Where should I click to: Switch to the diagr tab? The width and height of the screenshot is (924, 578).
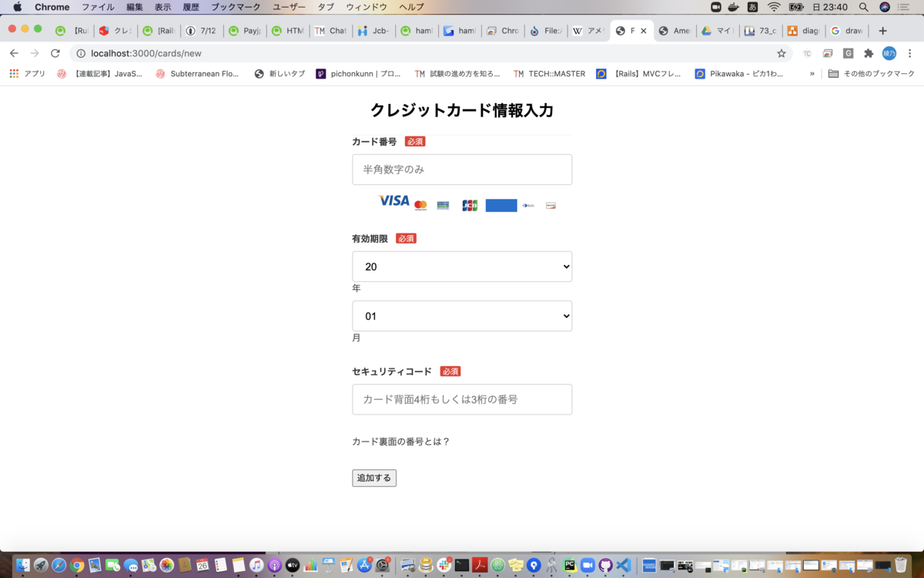point(802,31)
